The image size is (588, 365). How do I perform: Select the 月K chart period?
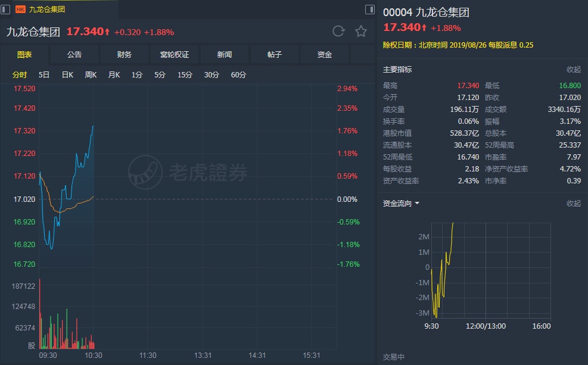click(114, 75)
